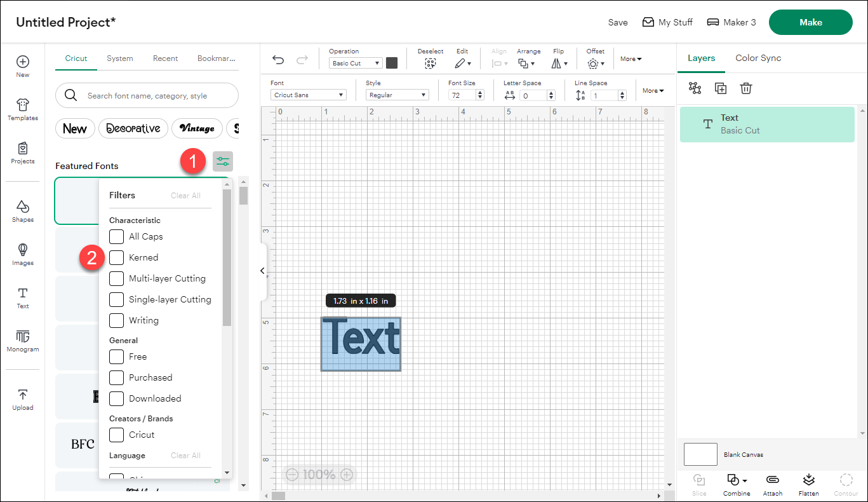The width and height of the screenshot is (868, 502).
Task: Open the Shapes tool in sidebar
Action: click(23, 211)
